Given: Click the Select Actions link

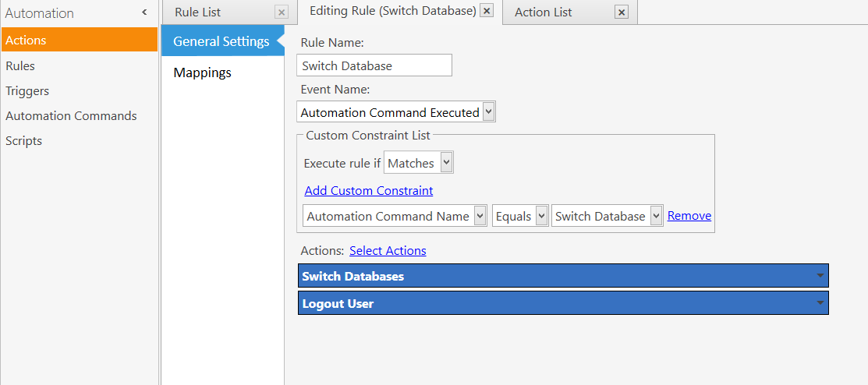Looking at the screenshot, I should [x=388, y=251].
